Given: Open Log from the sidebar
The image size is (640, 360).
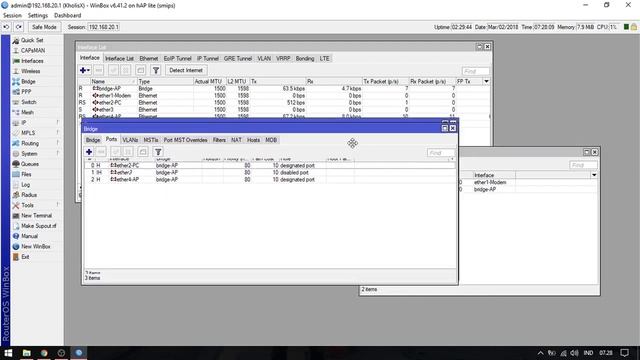Looking at the screenshot, I should 25,185.
